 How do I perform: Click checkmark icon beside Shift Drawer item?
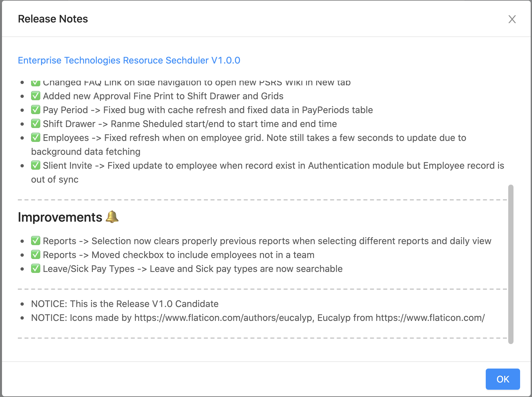[36, 124]
